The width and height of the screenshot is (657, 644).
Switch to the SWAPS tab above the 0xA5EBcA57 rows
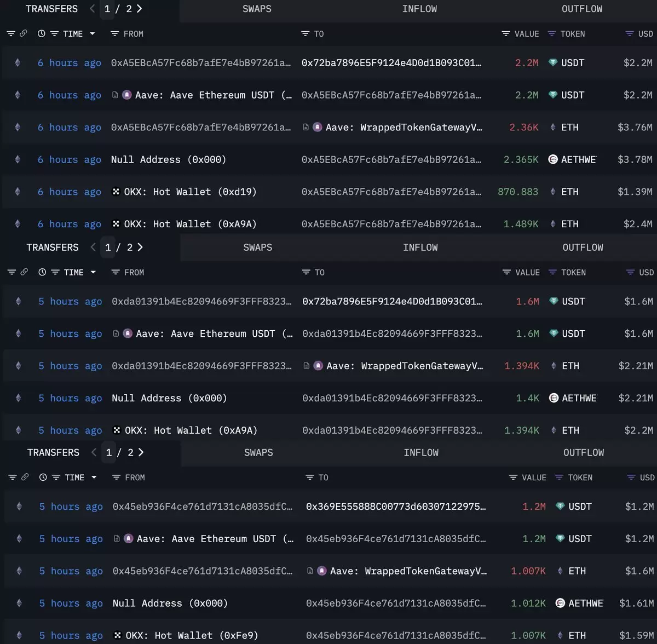click(257, 9)
